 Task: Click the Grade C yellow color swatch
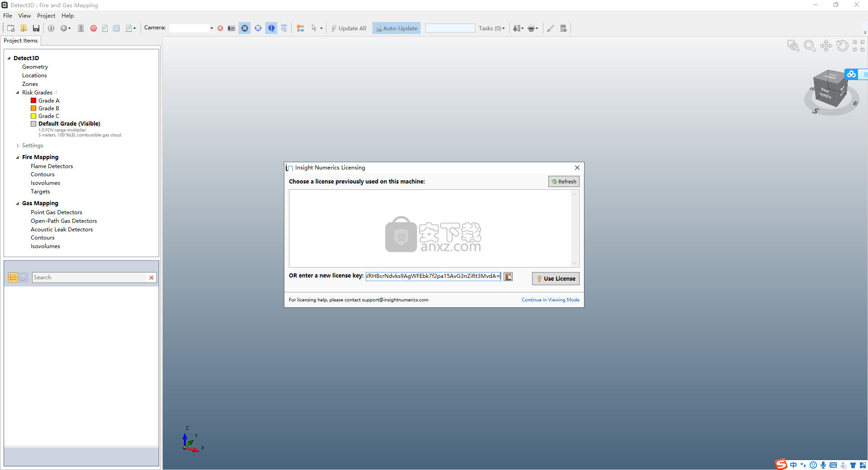point(33,116)
